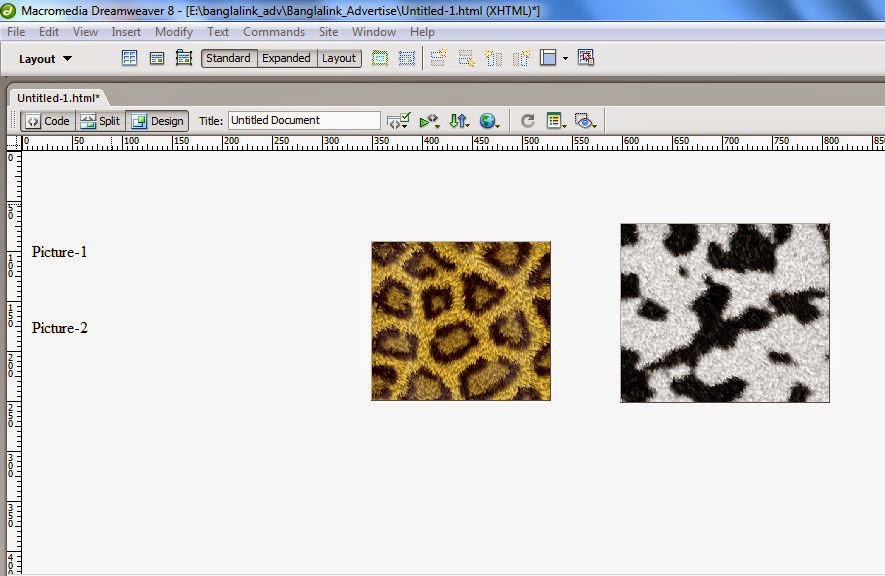This screenshot has width=885, height=576.
Task: Click the Picture-2 text
Action: (x=60, y=328)
